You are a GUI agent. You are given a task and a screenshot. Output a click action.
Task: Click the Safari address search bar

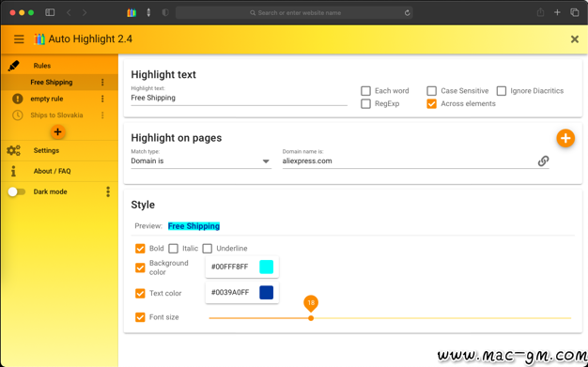point(294,13)
